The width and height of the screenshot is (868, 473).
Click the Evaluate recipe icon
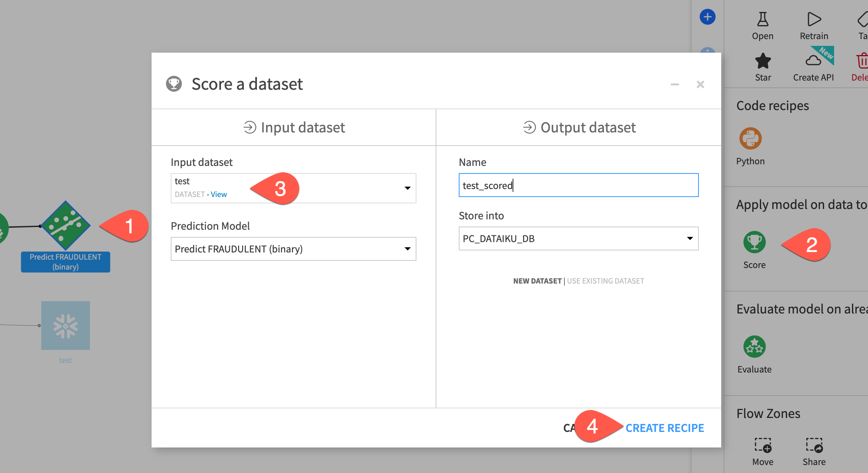tap(754, 347)
